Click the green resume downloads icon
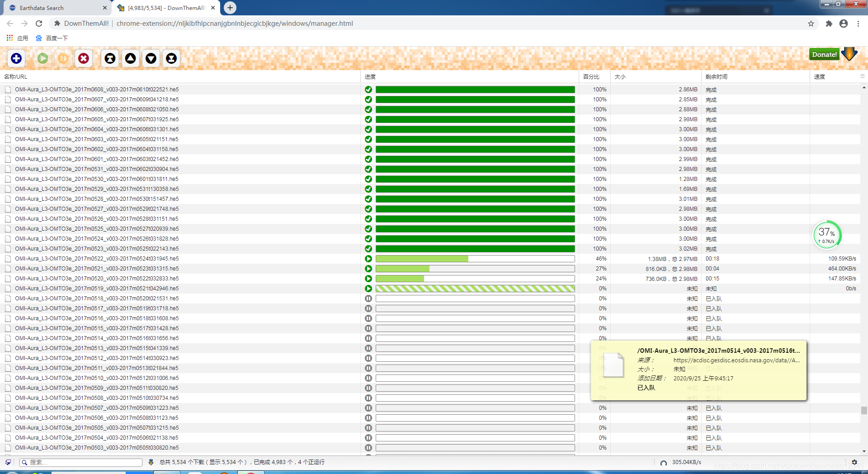Screen dimensions: 868x474 [43, 58]
